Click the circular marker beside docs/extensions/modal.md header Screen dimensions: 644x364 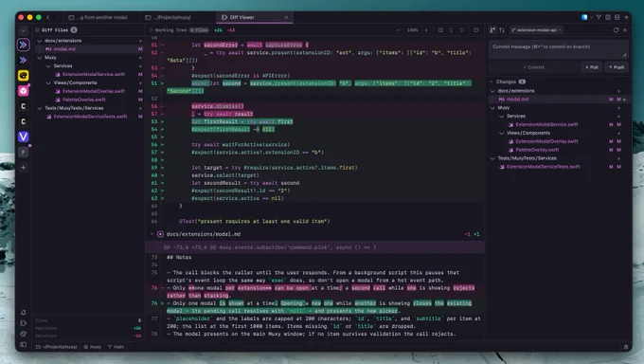click(160, 234)
